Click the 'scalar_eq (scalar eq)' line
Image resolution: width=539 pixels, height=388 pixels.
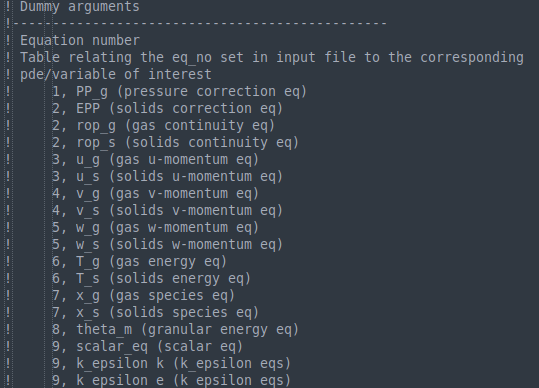pyautogui.click(x=147, y=346)
